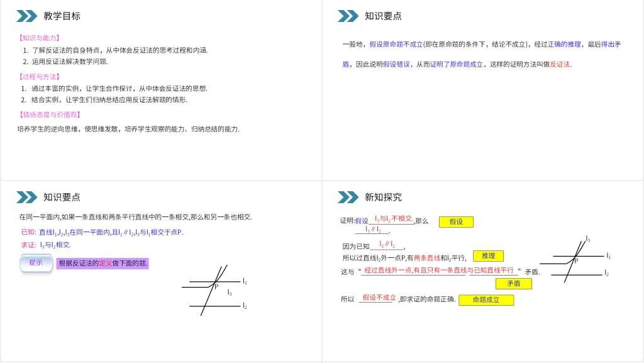Select the sentence starting 在同一平面内,如果一条直线
Viewport: 644px width, 363px height.
click(136, 217)
